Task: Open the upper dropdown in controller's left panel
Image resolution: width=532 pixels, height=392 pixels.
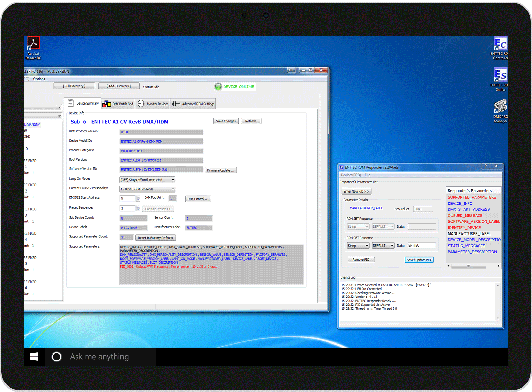Action: click(43, 107)
